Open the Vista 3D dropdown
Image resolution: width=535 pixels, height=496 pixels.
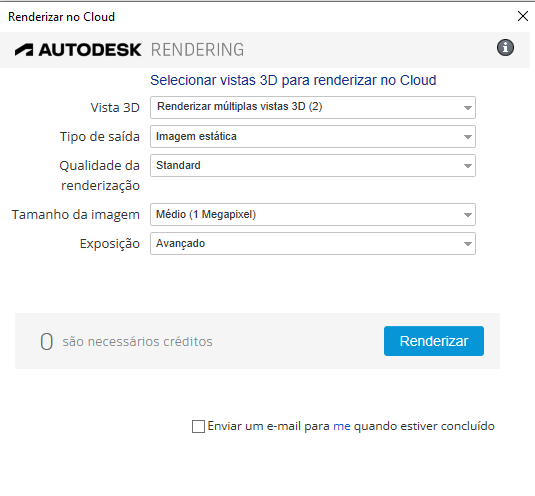point(313,107)
